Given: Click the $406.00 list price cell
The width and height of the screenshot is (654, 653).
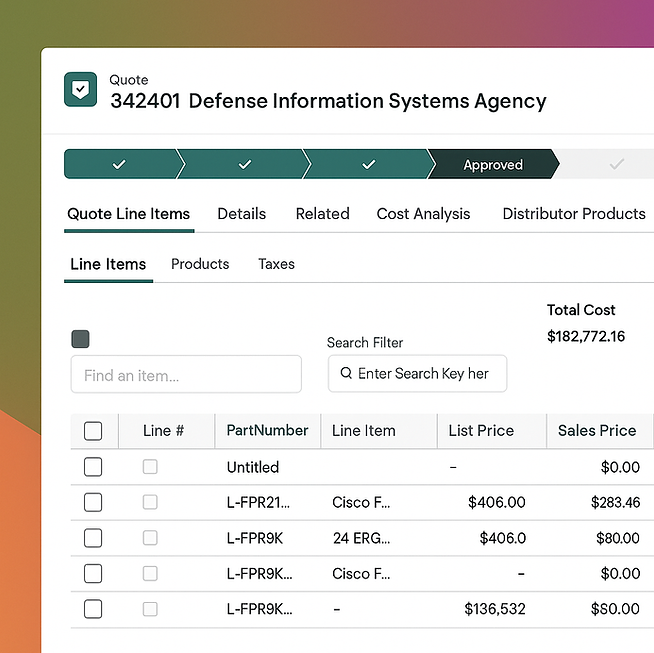Looking at the screenshot, I should click(496, 502).
